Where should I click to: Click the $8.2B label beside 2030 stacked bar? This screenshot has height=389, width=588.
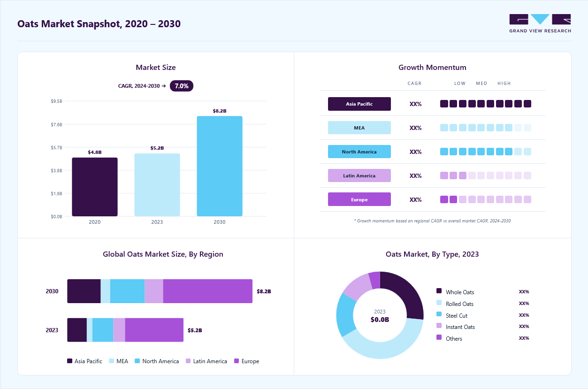[264, 291]
